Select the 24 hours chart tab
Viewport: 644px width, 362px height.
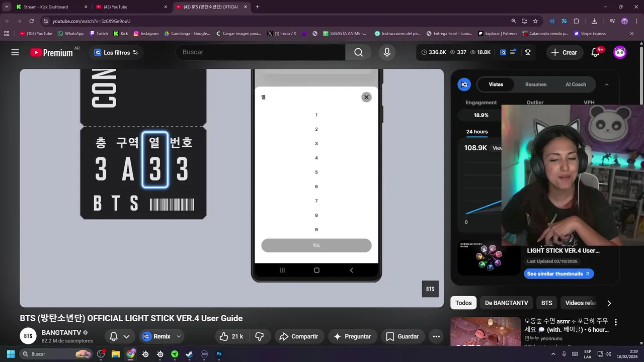click(x=477, y=132)
